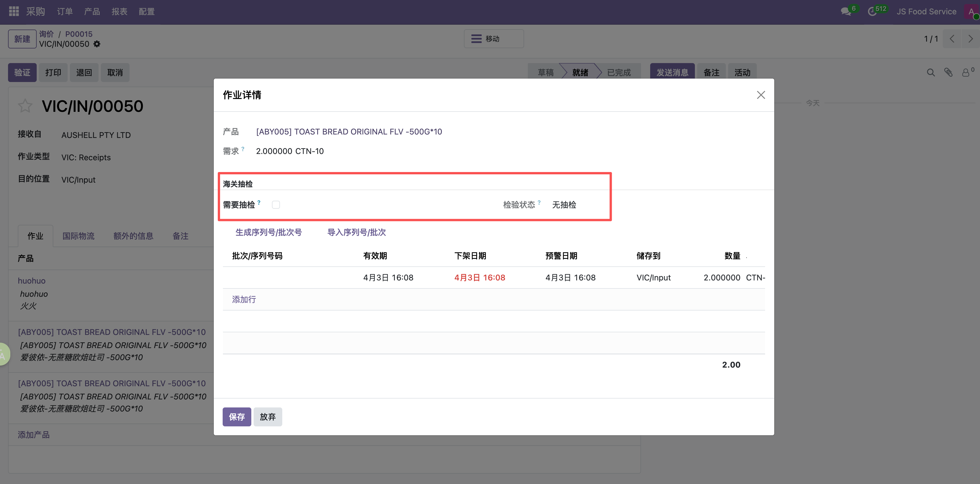This screenshot has height=484, width=980.
Task: Click help tooltip beside 检验状态 label
Action: tap(539, 202)
